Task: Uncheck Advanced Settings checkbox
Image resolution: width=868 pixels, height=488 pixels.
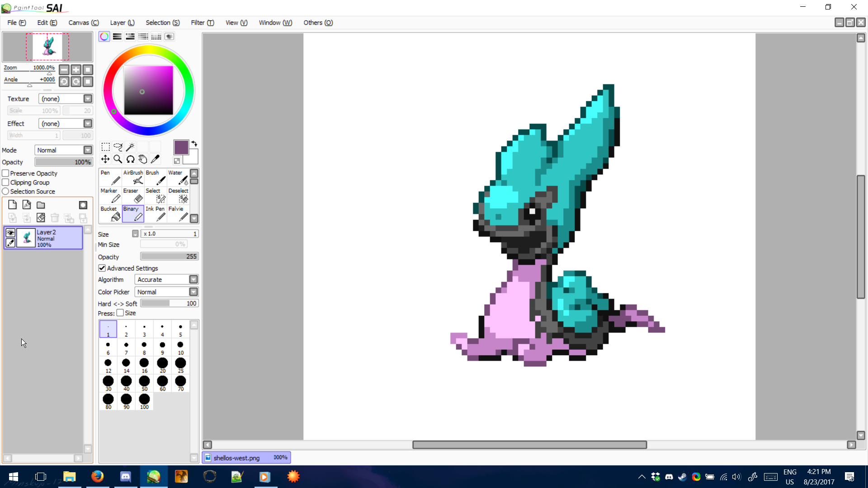Action: (102, 268)
